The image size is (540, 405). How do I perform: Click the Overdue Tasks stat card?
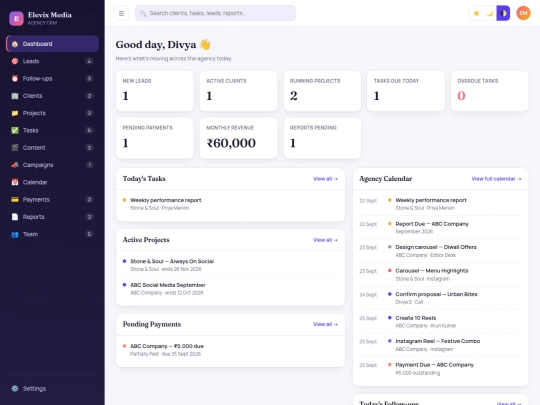(x=490, y=91)
